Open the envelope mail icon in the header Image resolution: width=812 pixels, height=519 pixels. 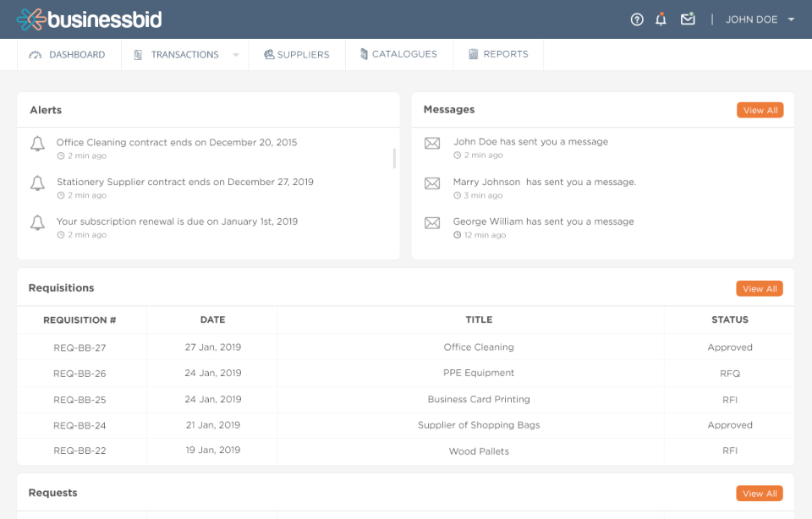pos(688,19)
